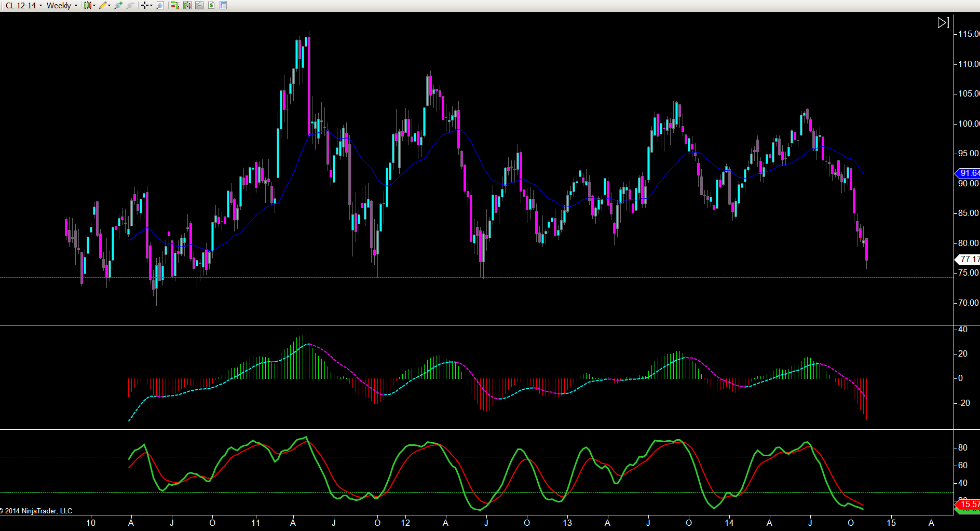Screen dimensions: 980x531
Task: Open the indicators dialog icon
Action: (187, 5)
